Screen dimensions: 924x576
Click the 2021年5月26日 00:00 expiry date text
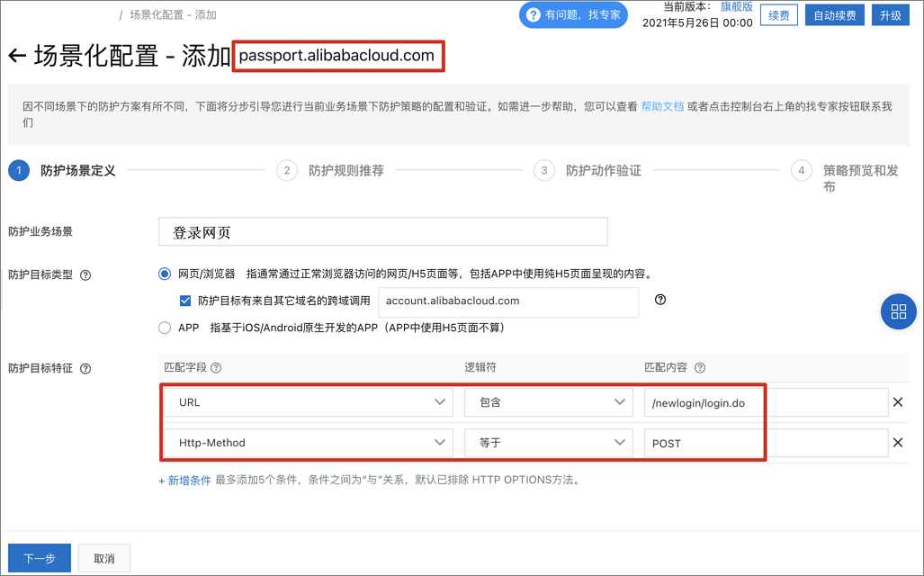[x=697, y=23]
